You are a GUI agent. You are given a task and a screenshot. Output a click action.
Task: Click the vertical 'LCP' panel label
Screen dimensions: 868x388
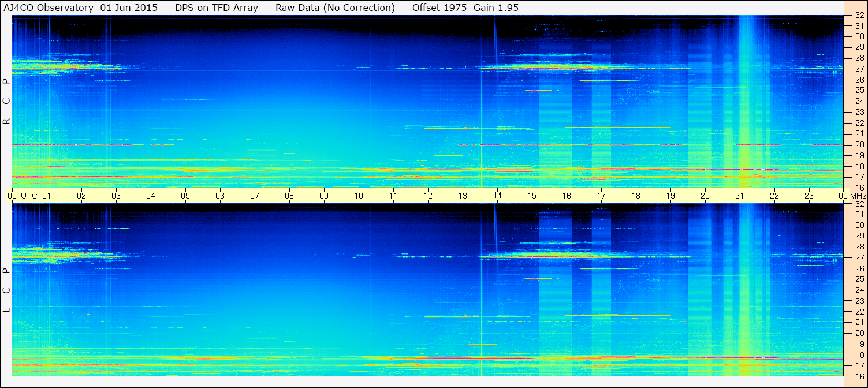pyautogui.click(x=7, y=290)
